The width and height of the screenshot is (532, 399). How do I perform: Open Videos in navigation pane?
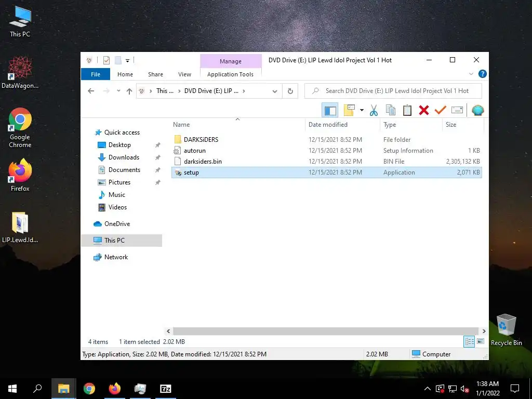tap(117, 207)
